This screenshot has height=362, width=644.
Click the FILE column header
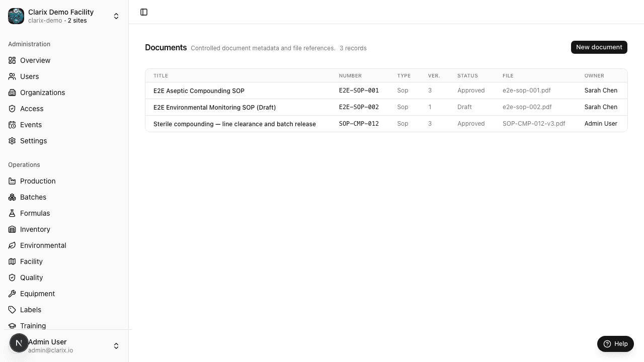point(508,76)
